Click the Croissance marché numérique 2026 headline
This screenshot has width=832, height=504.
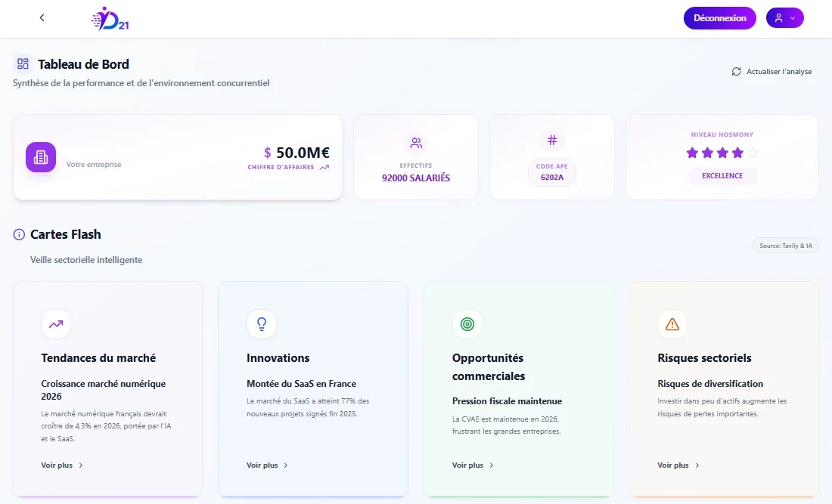tap(104, 390)
